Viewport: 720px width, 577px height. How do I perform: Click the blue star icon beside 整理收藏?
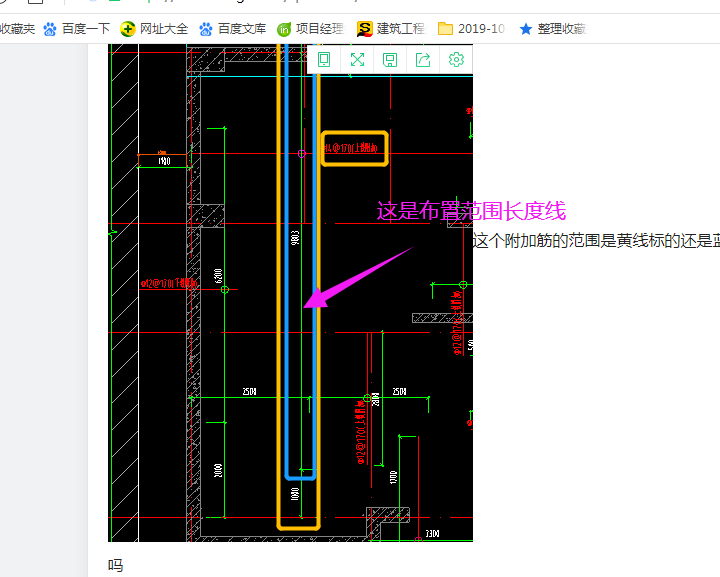point(526,29)
